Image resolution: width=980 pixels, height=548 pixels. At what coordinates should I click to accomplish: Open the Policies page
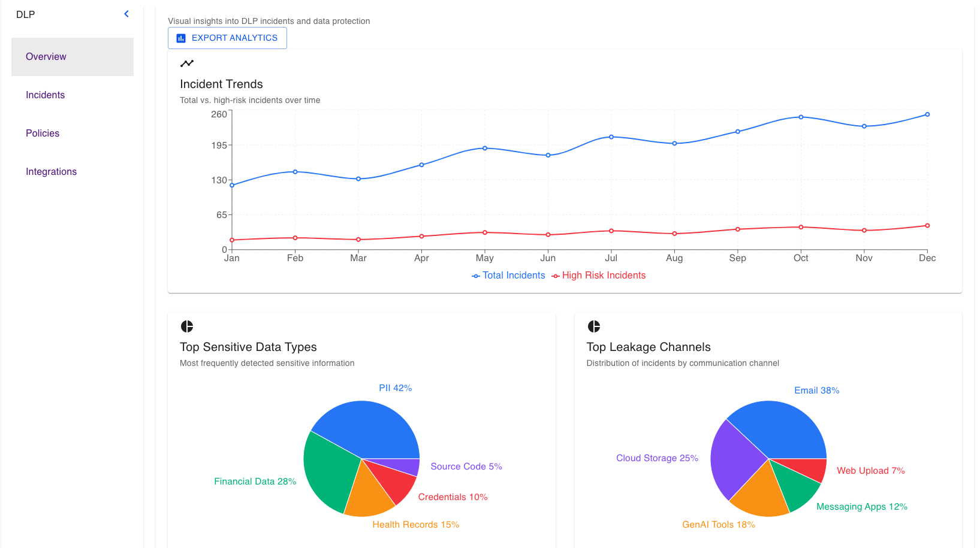(43, 134)
